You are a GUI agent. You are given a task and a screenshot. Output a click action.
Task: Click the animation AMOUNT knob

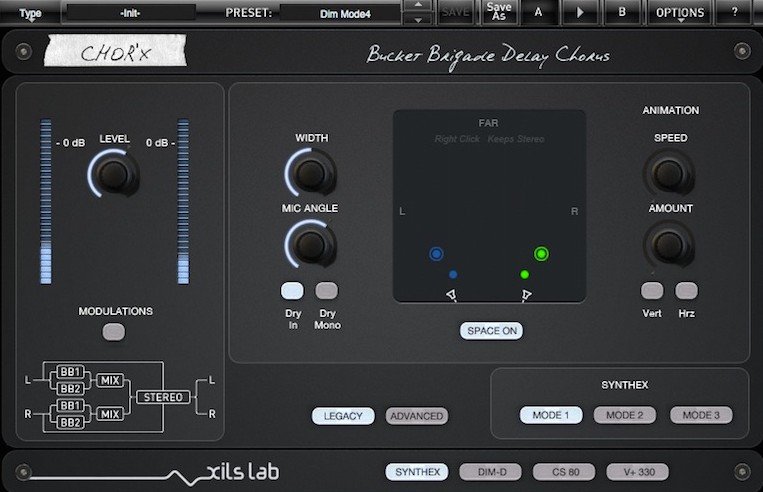[670, 244]
